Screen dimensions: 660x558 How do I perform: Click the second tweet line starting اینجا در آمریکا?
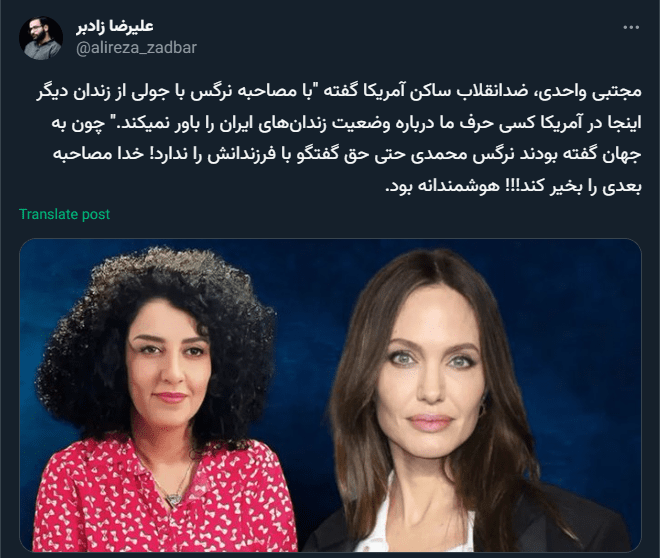tap(346, 123)
